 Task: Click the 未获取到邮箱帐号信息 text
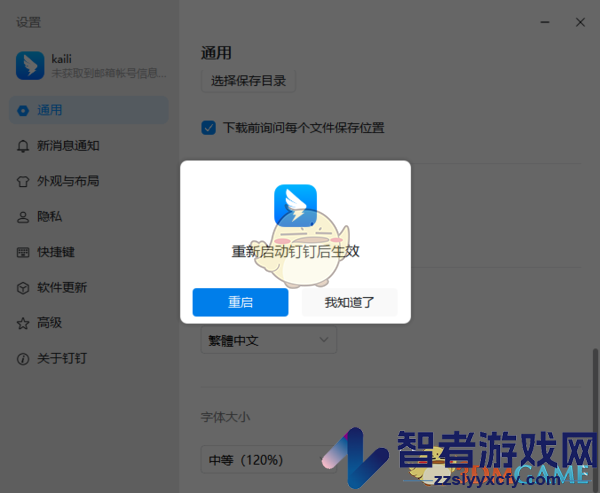(109, 73)
